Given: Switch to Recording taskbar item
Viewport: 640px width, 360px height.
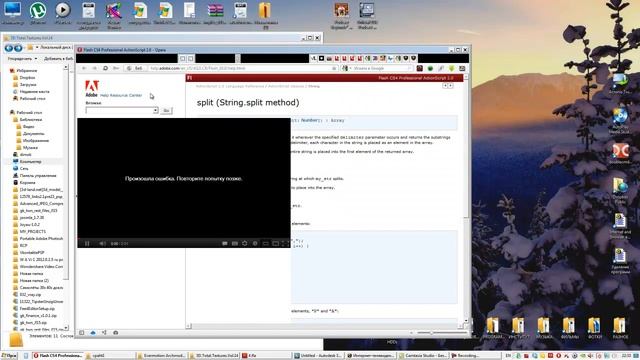Looking at the screenshot, I should pyautogui.click(x=476, y=356).
